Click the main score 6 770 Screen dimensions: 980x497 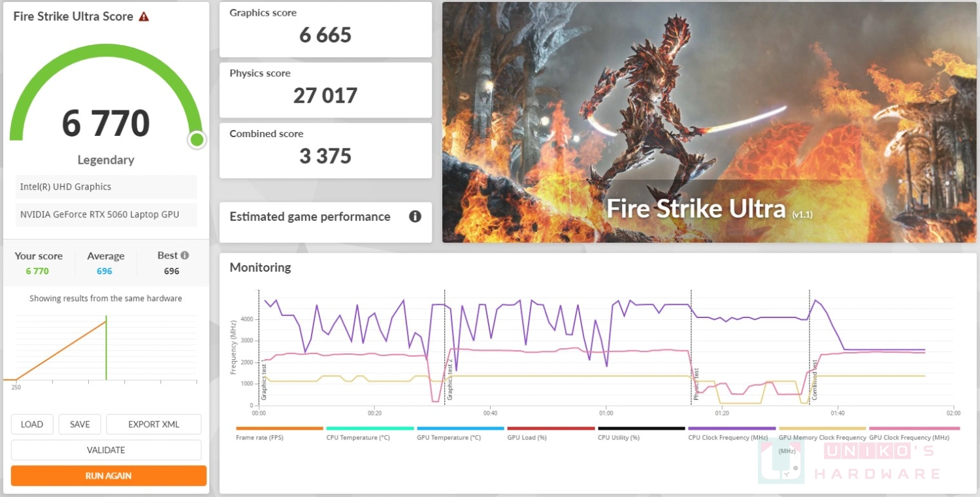[x=106, y=123]
